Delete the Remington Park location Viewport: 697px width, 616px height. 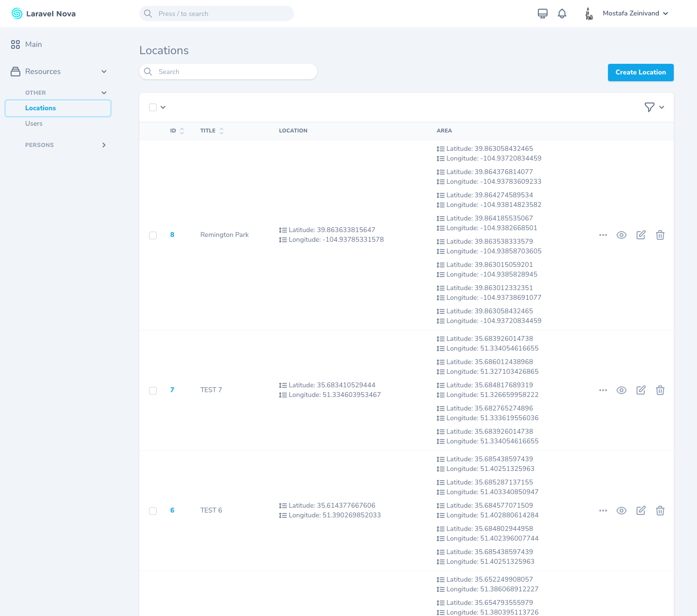coord(660,235)
